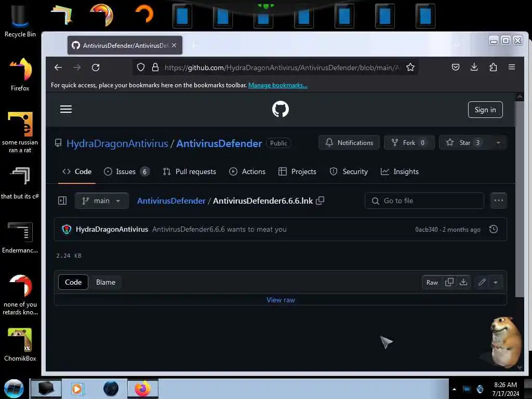Image resolution: width=532 pixels, height=399 pixels.
Task: Click the Sign in button
Action: [485, 110]
